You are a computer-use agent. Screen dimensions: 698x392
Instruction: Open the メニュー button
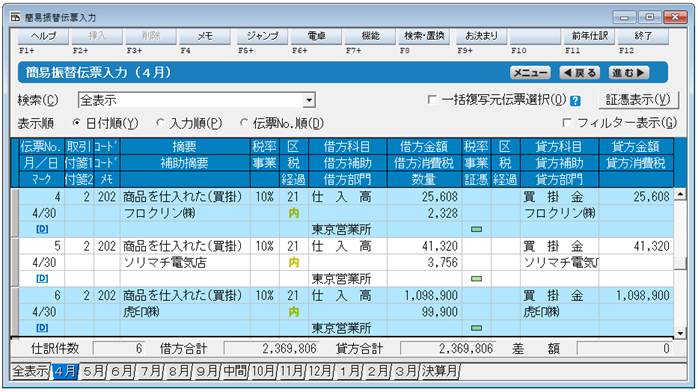click(x=531, y=73)
